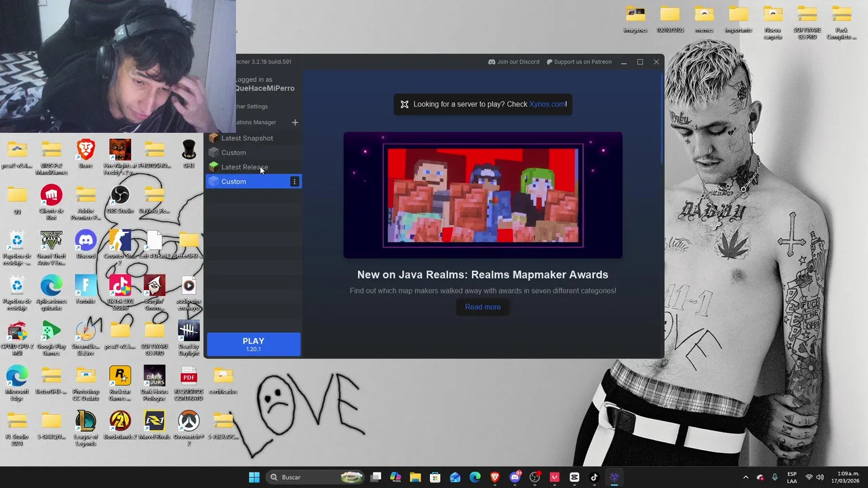This screenshot has width=868, height=488.
Task: Add a new installation with plus icon
Action: (x=295, y=123)
